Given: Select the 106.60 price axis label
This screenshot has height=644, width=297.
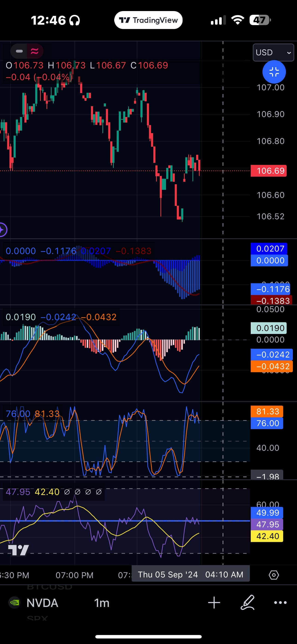Looking at the screenshot, I should [271, 195].
